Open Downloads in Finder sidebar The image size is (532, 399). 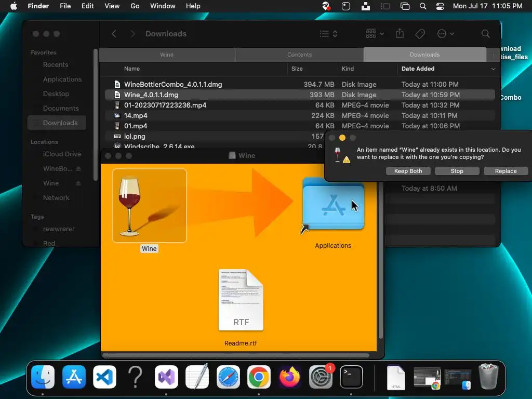coord(57,123)
